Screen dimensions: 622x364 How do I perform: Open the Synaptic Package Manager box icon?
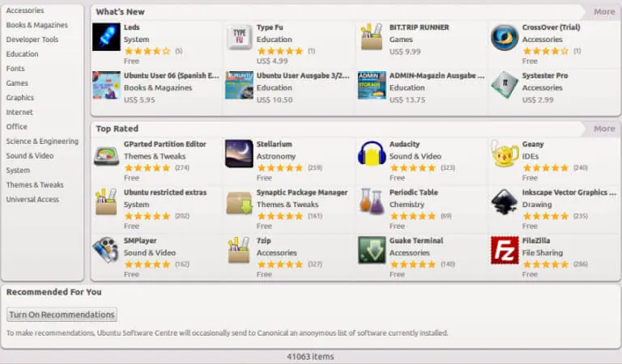click(x=239, y=202)
